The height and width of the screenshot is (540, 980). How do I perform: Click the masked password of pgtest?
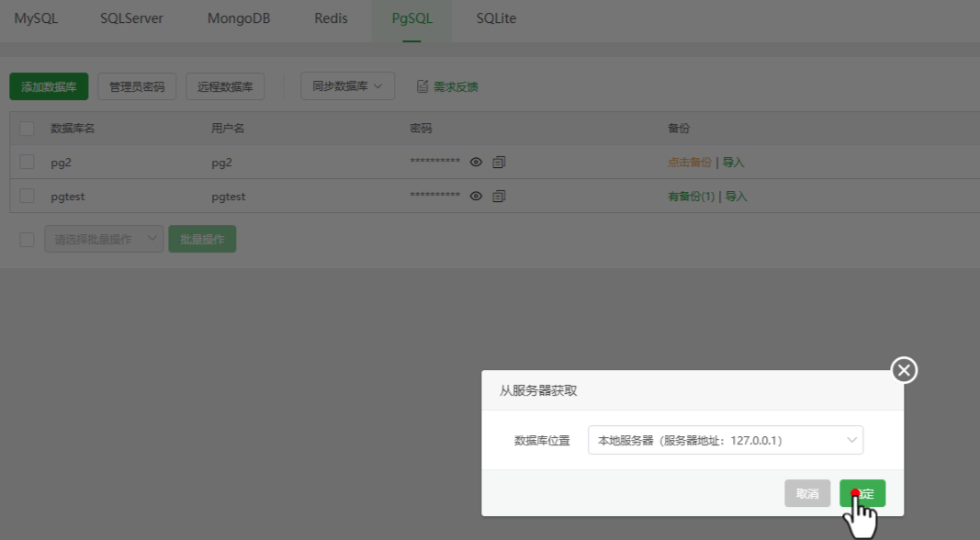pyautogui.click(x=435, y=196)
